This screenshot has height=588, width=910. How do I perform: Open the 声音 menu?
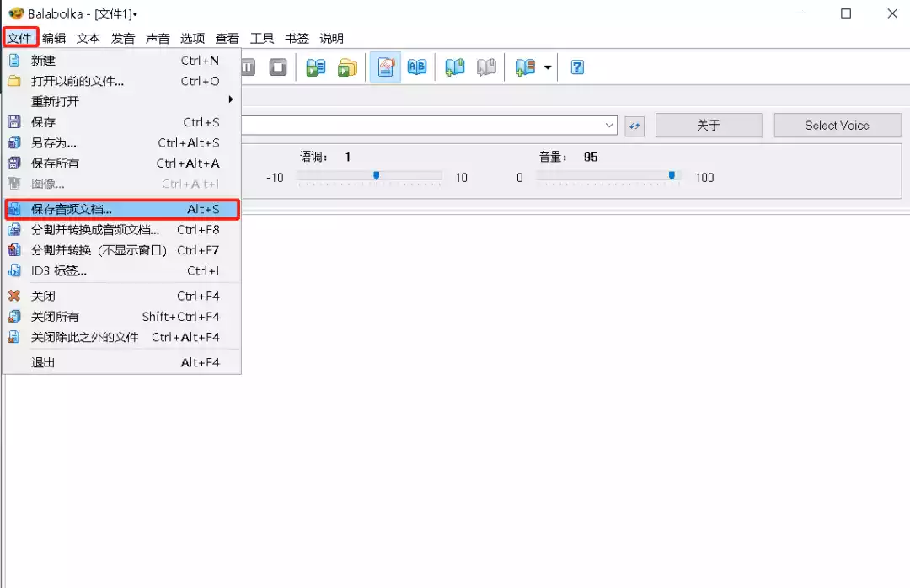[x=158, y=38]
